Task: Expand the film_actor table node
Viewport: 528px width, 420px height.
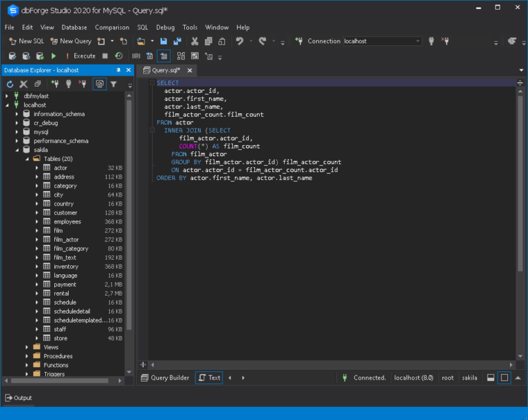Action: pos(37,240)
